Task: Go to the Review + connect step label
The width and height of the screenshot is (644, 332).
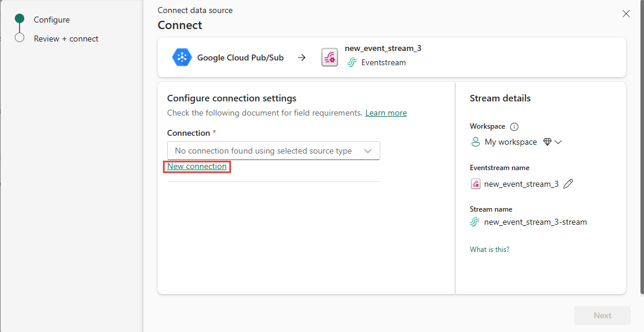Action: 66,39
